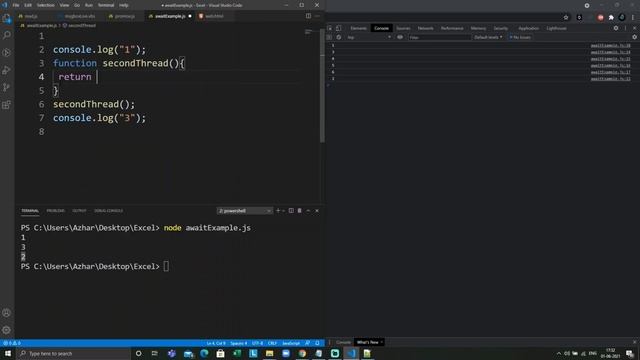Image resolution: width=640 pixels, height=360 pixels.
Task: Switch to the Network tab in DevTools
Action: (425, 28)
